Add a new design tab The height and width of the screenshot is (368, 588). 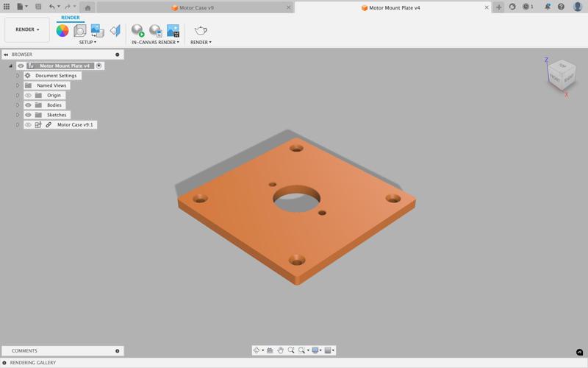coord(498,7)
